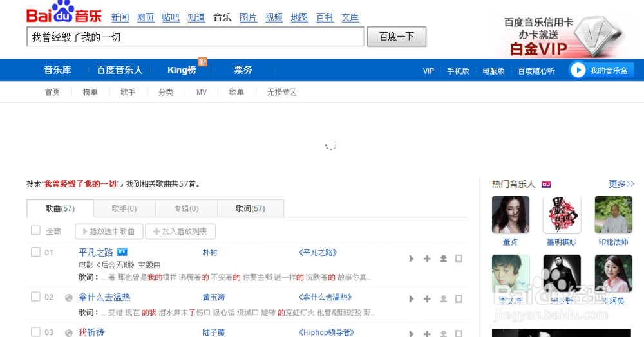Download the song 拿什么去温热
This screenshot has height=337, width=644.
(443, 299)
